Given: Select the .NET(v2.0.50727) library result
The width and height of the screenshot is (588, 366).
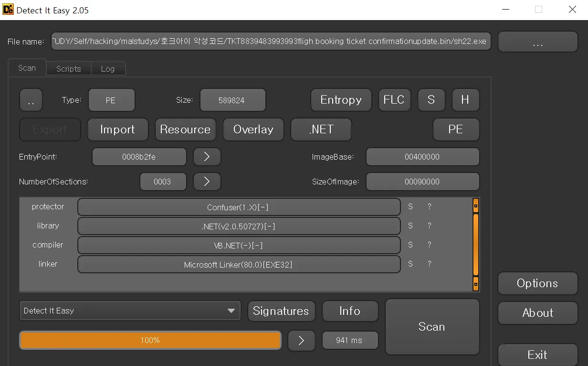Looking at the screenshot, I should 239,226.
